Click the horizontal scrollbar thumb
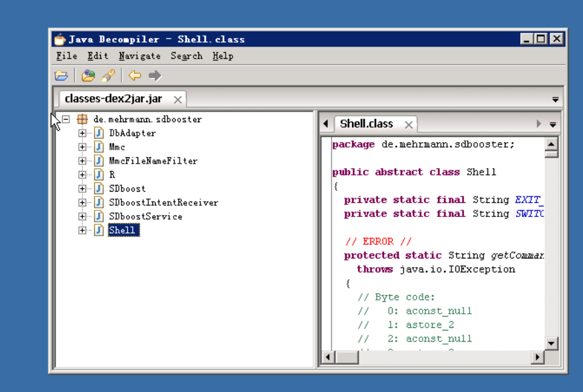583x392 pixels. point(347,357)
